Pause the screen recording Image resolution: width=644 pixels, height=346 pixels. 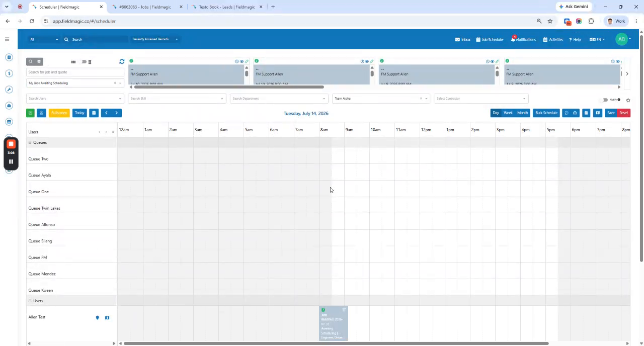tap(11, 161)
